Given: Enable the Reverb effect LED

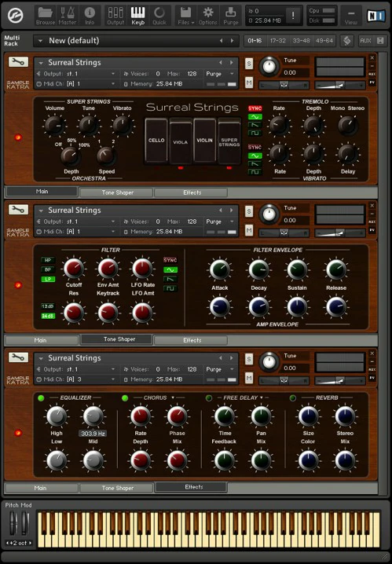Looking at the screenshot, I should (x=293, y=397).
